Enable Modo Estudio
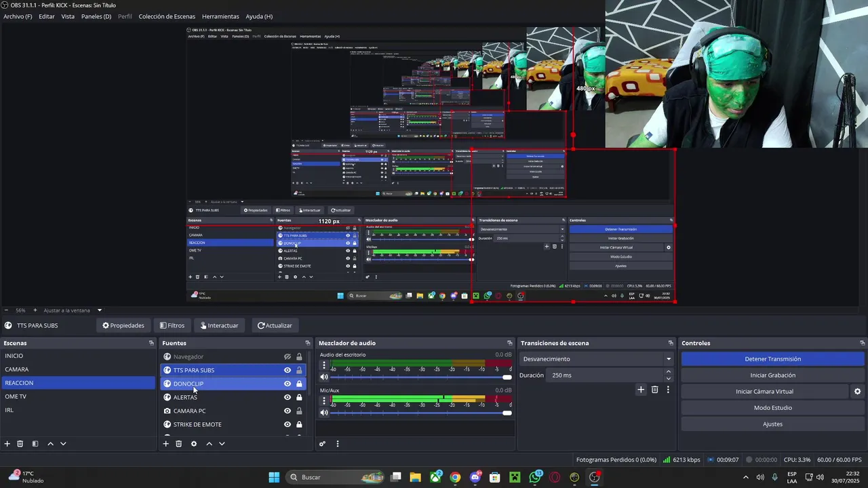Screen dimensions: 868x488 click(x=772, y=408)
